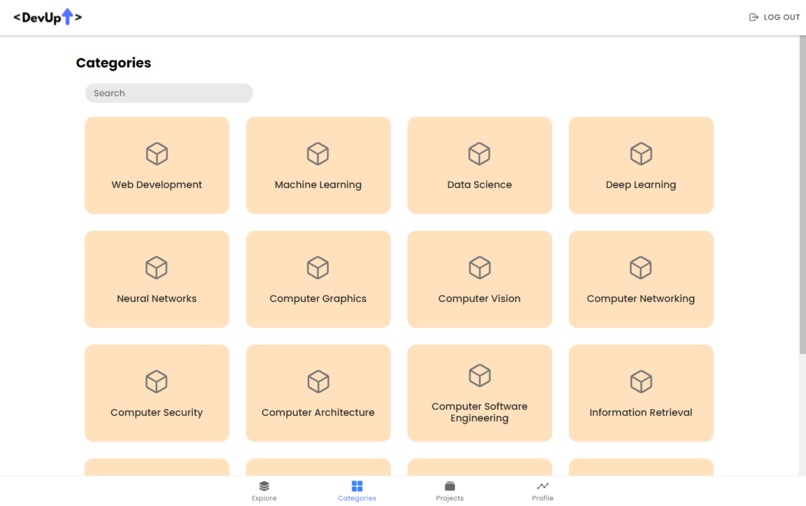Open the Explore tab label
The height and width of the screenshot is (506, 806).
coord(264,498)
